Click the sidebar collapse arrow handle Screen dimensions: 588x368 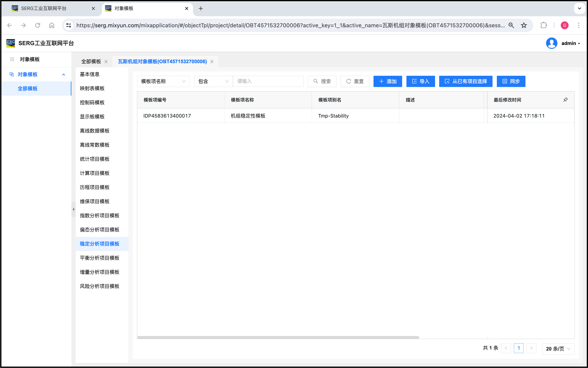point(73,209)
